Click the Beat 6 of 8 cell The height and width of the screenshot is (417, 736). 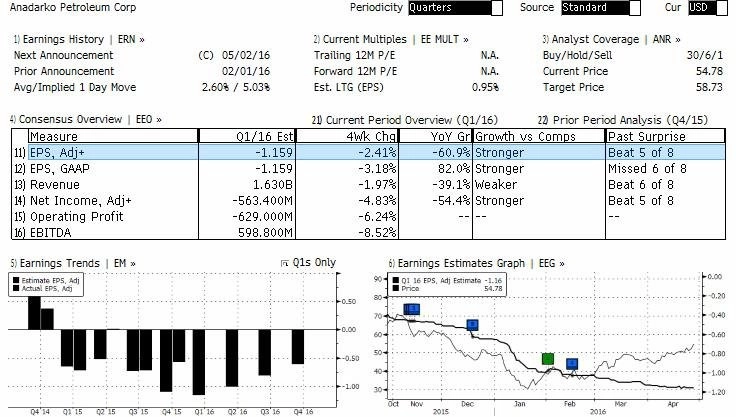[x=641, y=185]
